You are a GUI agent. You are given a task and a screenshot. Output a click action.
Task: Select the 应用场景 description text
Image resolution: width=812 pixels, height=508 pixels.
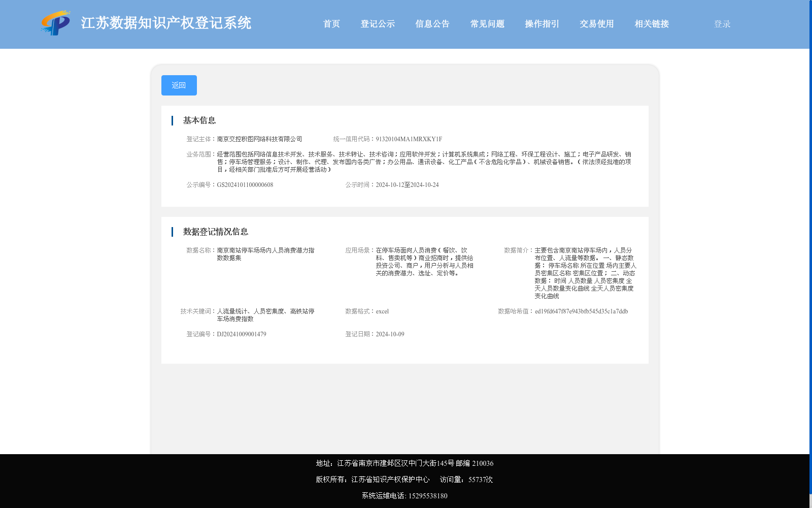[425, 262]
